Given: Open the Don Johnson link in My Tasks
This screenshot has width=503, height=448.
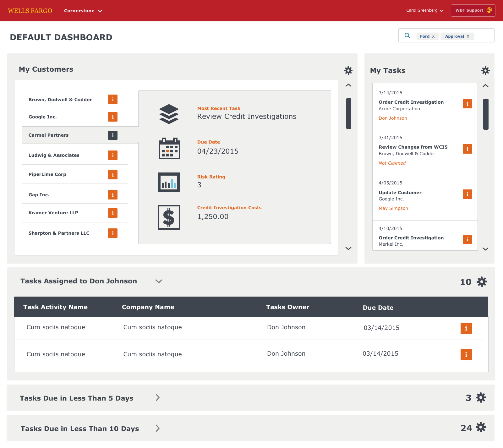Looking at the screenshot, I should [394, 118].
